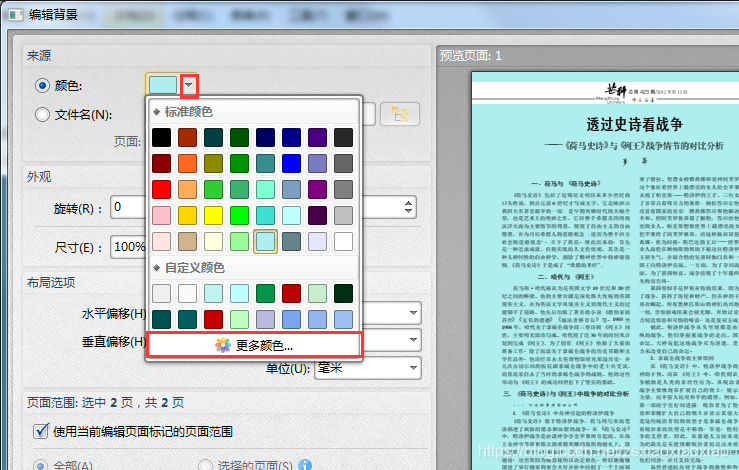Click the 布局选项 section label
The height and width of the screenshot is (470, 739).
pos(51,282)
